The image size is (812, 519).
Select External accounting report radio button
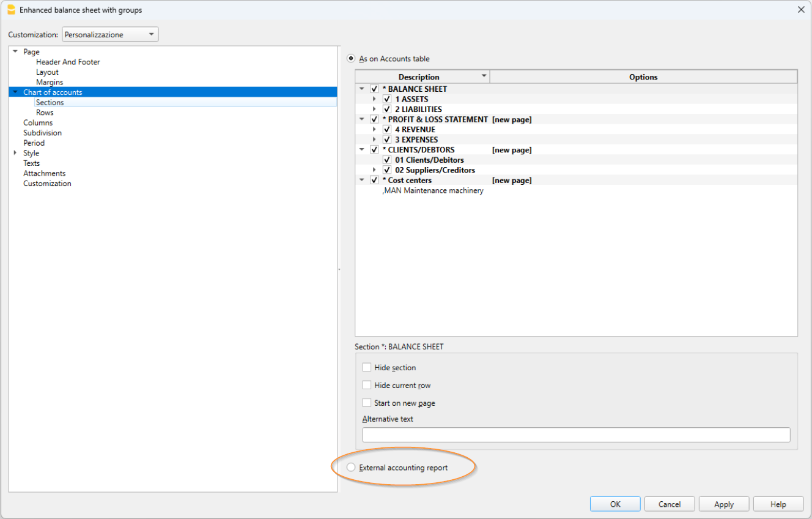point(351,468)
